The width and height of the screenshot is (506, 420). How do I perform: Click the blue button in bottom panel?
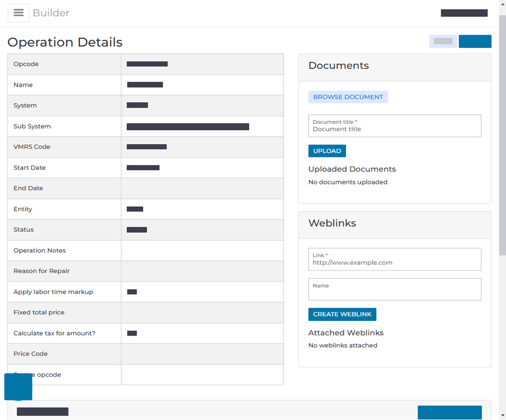(450, 412)
